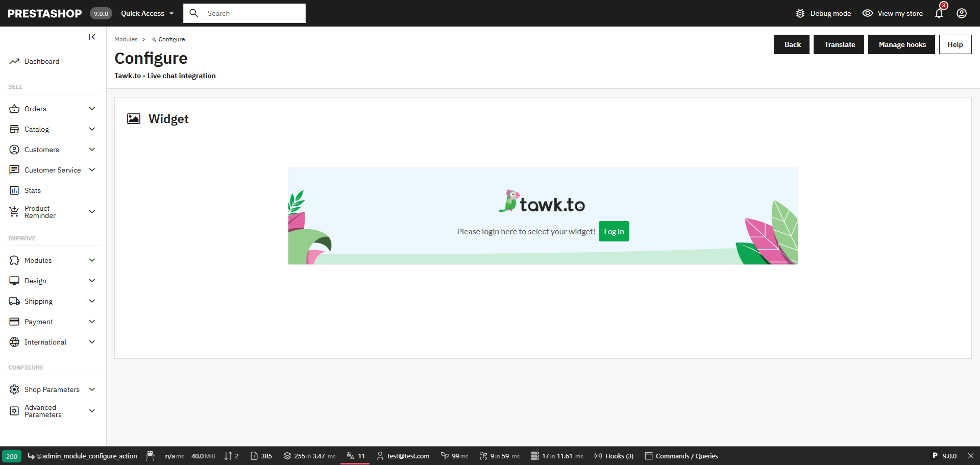Go to the Dashboard menu item

pos(42,61)
